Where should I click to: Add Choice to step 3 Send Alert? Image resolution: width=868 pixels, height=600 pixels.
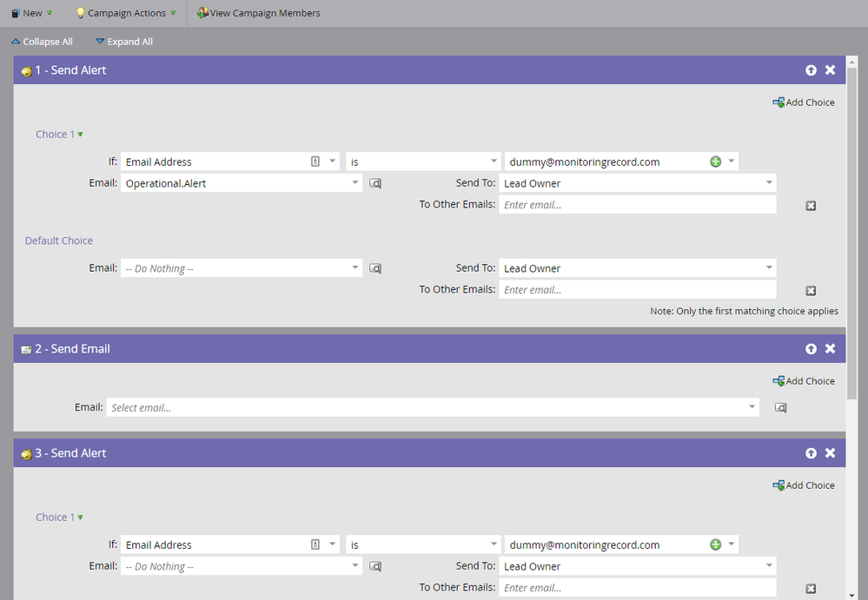[x=804, y=485]
